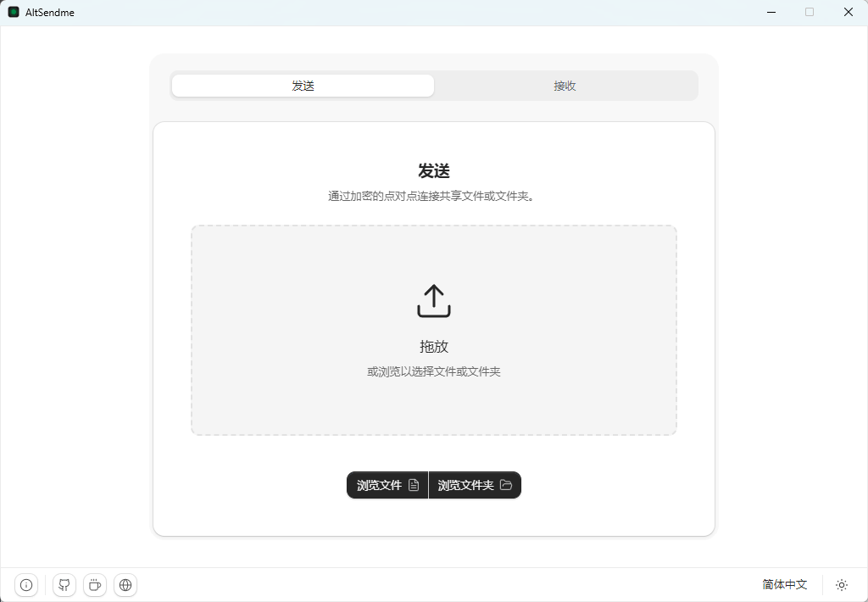Click the open-folder icon inside 浏览文件夹
The image size is (868, 602).
[x=505, y=485]
